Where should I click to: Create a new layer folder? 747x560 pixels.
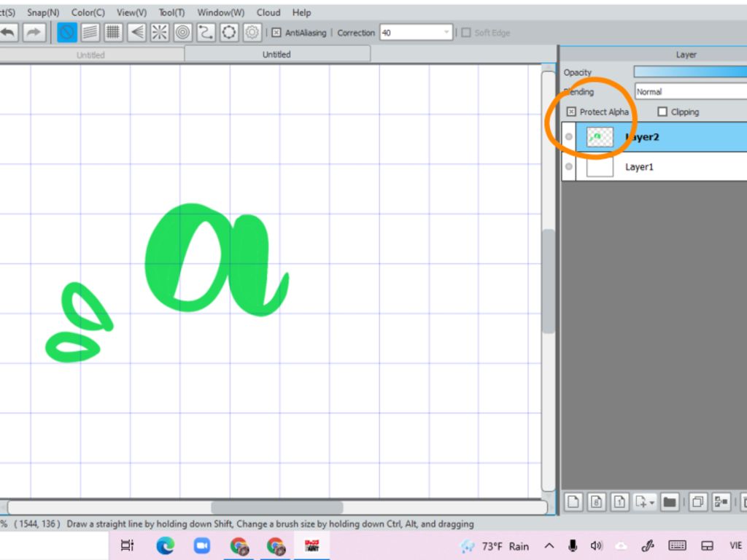[670, 502]
